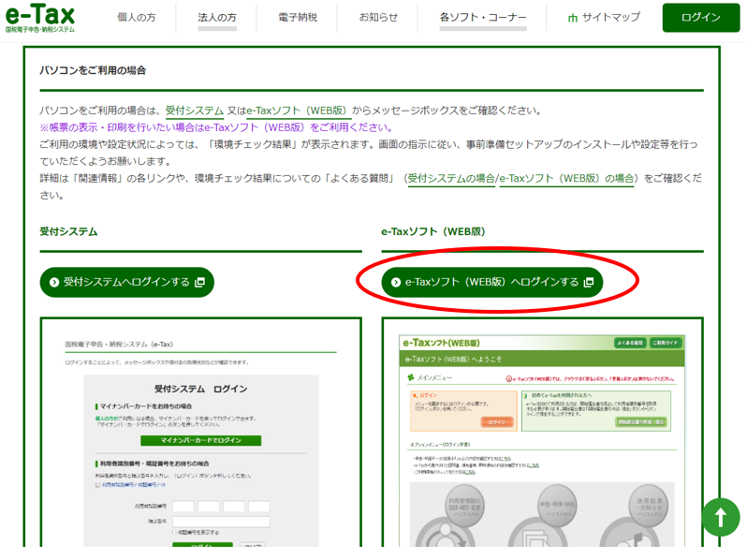
Task: Click arrow icon on e-Taxソフト login button
Action: (x=396, y=282)
